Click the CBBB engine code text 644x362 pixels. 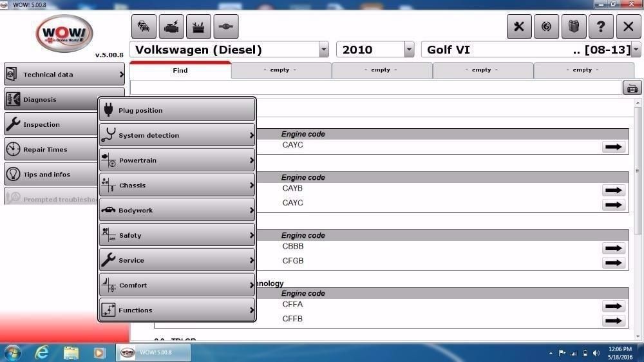[x=293, y=246]
